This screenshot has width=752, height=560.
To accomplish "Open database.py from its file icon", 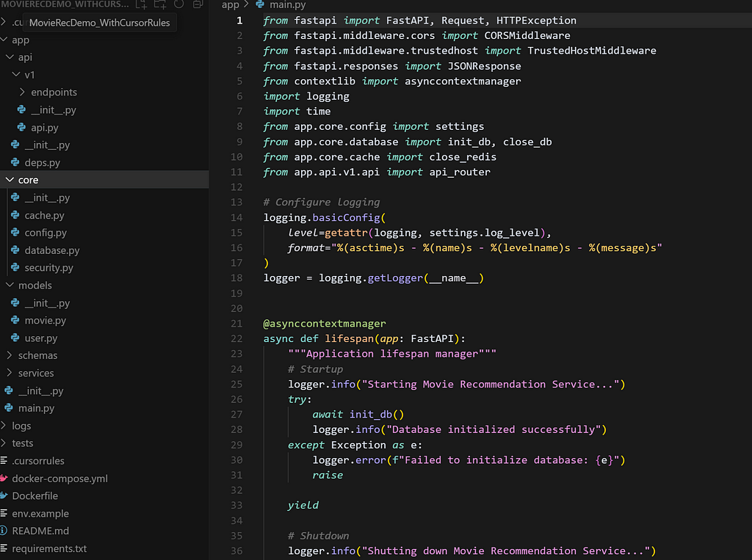I will pos(15,250).
